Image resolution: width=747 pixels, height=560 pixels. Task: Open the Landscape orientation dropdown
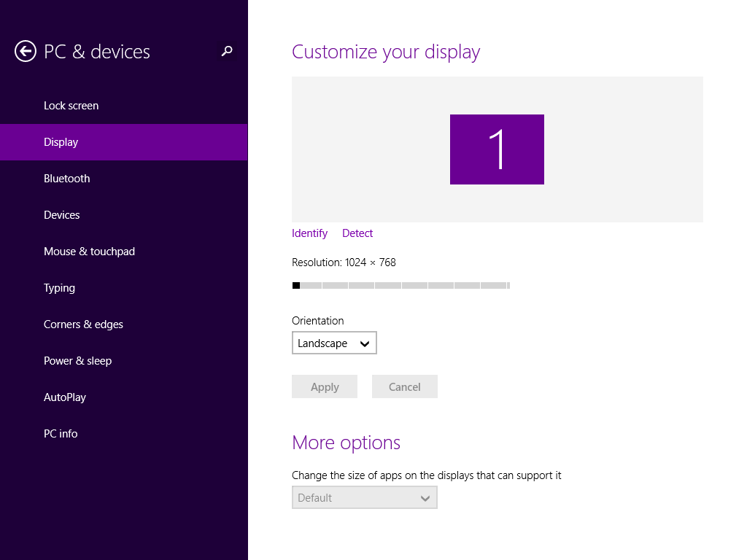pyautogui.click(x=334, y=343)
